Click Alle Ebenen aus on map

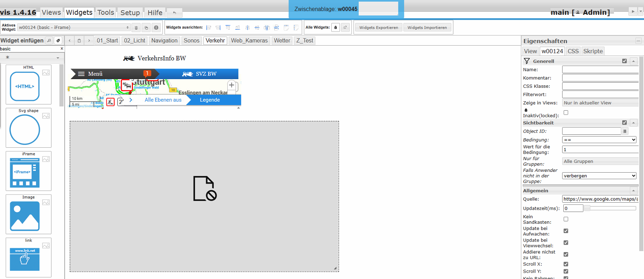click(163, 100)
